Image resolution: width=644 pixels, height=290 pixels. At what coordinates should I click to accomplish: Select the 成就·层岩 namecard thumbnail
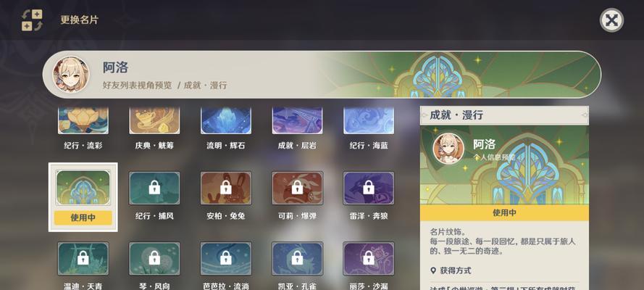[297, 120]
